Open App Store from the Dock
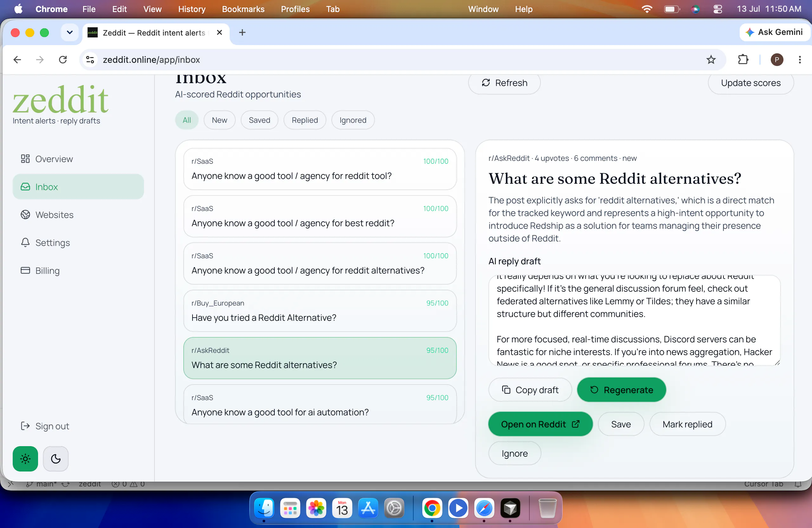 (x=368, y=508)
